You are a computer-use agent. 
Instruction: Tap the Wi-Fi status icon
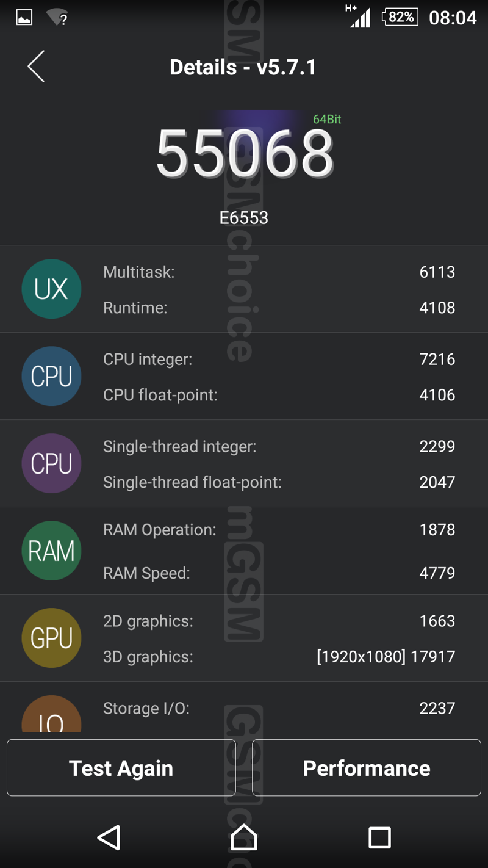(x=57, y=18)
